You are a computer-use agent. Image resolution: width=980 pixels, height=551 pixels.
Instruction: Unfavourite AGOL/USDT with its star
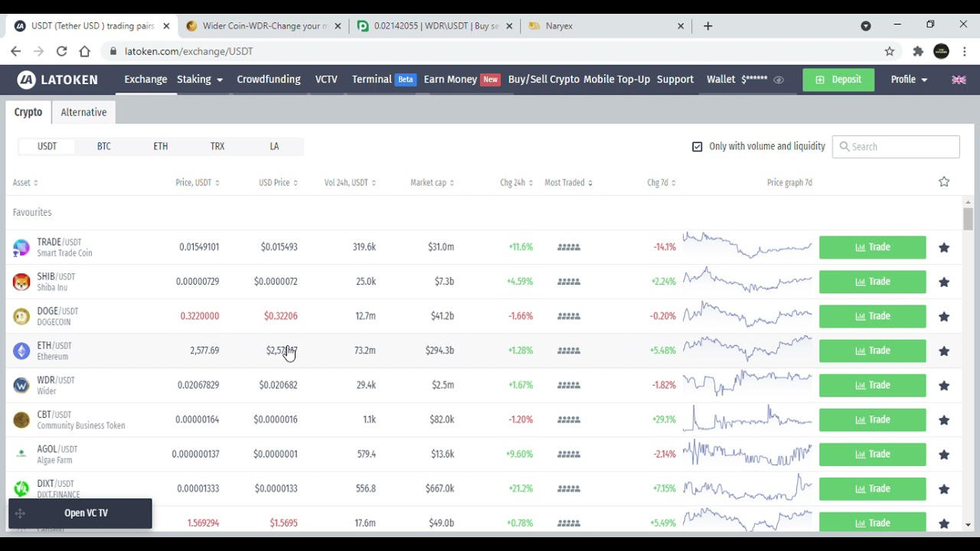pyautogui.click(x=944, y=454)
